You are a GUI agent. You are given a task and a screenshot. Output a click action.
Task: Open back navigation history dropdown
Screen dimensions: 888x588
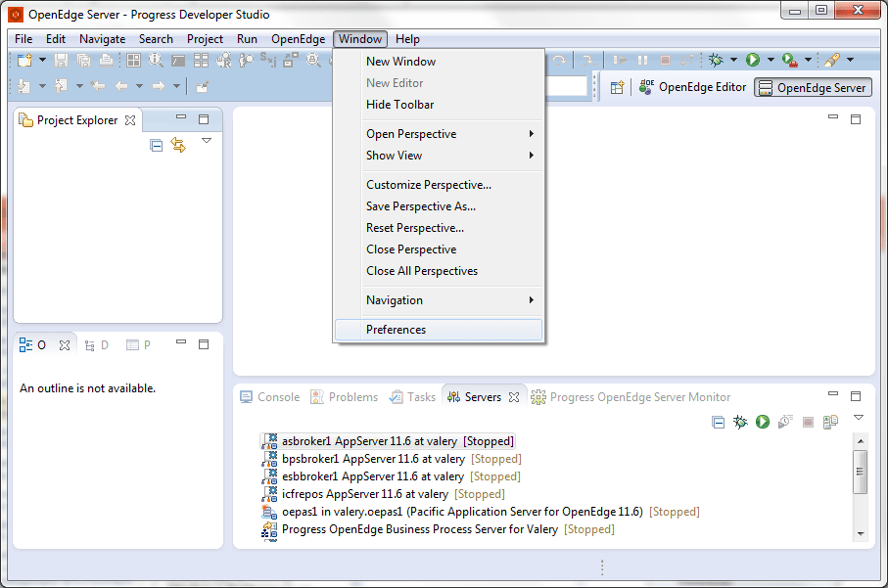tap(139, 87)
